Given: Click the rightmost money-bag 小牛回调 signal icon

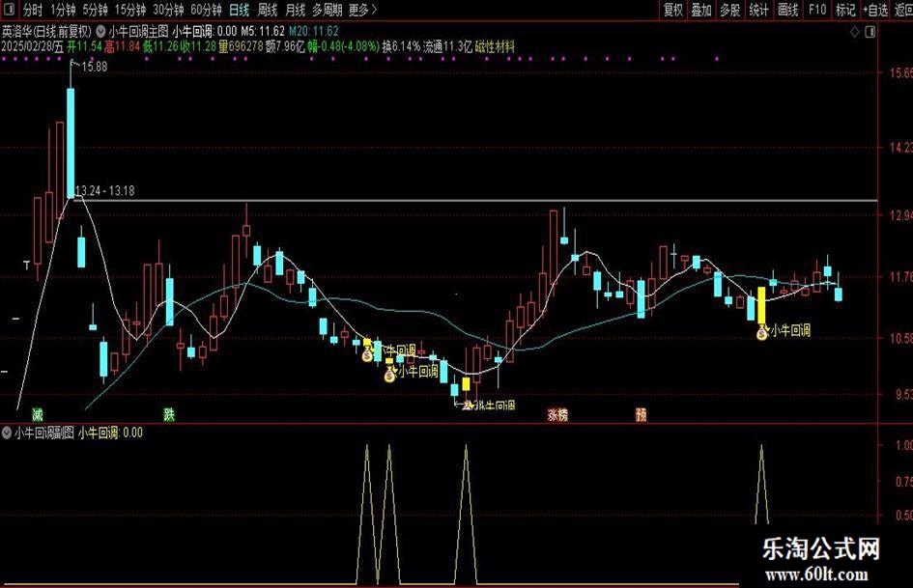Looking at the screenshot, I should coord(762,332).
